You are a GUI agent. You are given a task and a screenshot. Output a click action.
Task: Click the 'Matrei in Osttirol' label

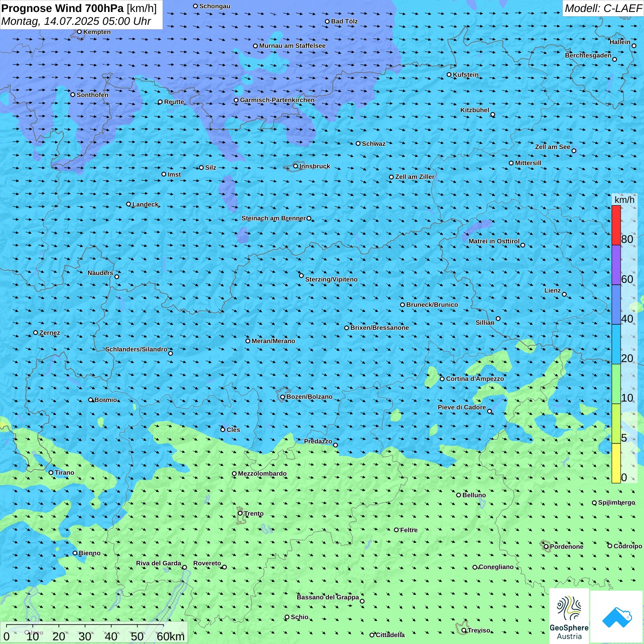494,241
